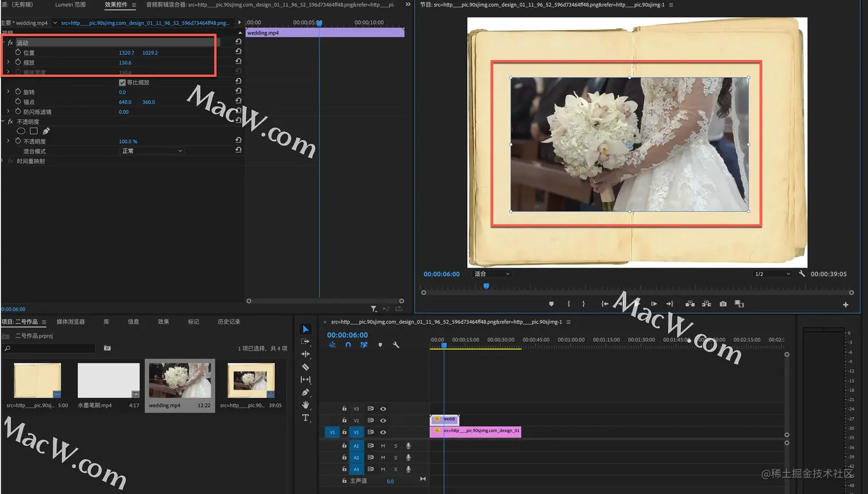Toggle V3 track output eye
868x494 pixels.
[x=383, y=408]
